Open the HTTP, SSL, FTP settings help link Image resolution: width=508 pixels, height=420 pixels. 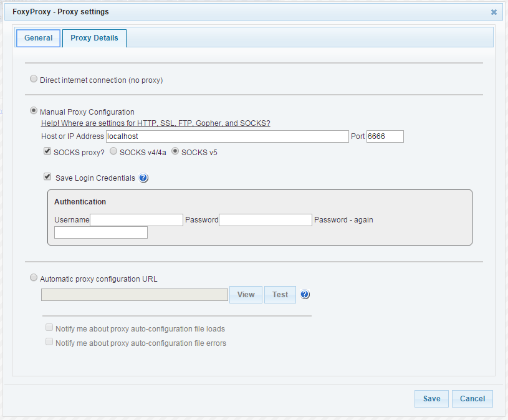155,123
